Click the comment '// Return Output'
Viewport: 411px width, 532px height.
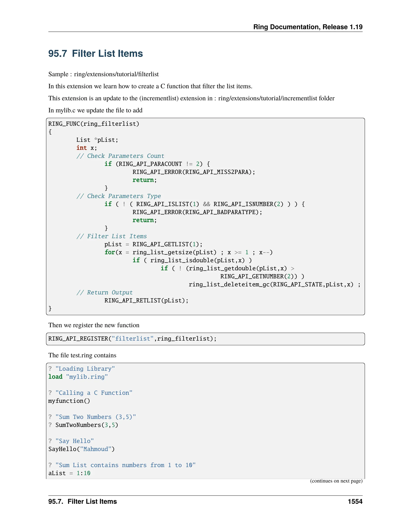(104, 292)
